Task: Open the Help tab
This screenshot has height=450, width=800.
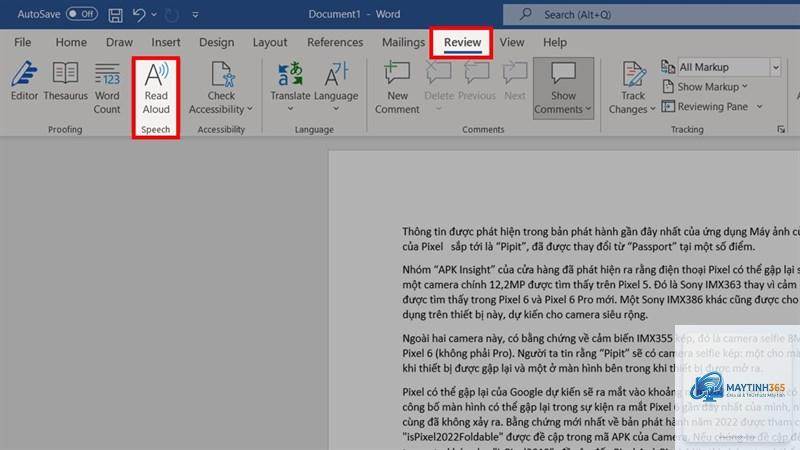Action: 555,42
